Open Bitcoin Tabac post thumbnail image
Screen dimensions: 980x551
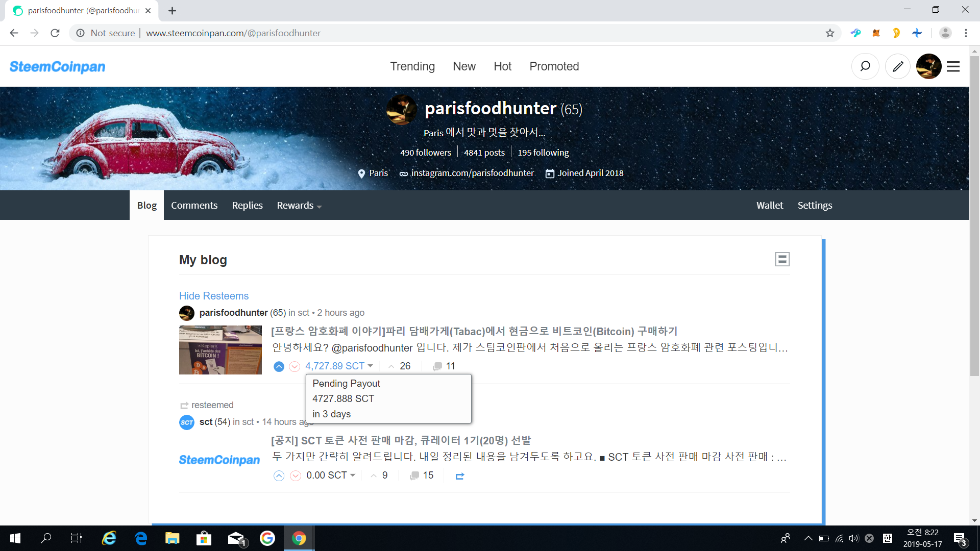(x=220, y=350)
